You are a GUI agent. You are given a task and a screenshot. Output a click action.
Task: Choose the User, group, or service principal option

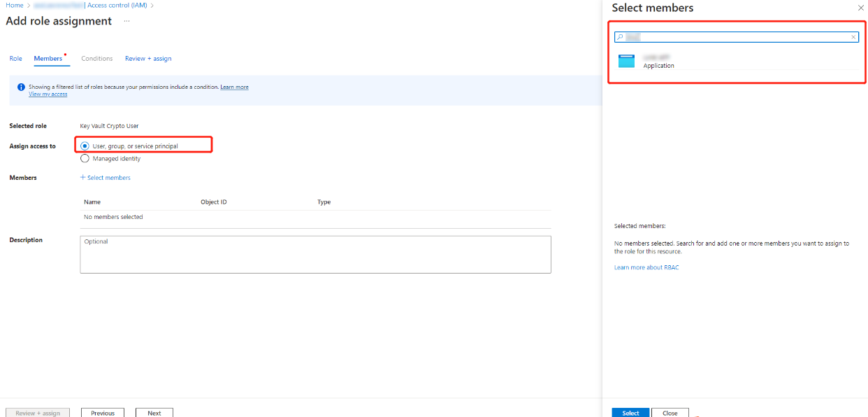85,146
